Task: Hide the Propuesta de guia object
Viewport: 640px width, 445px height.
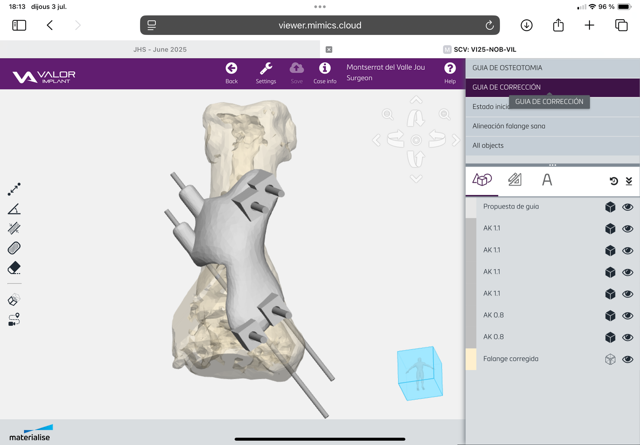Action: pos(628,208)
